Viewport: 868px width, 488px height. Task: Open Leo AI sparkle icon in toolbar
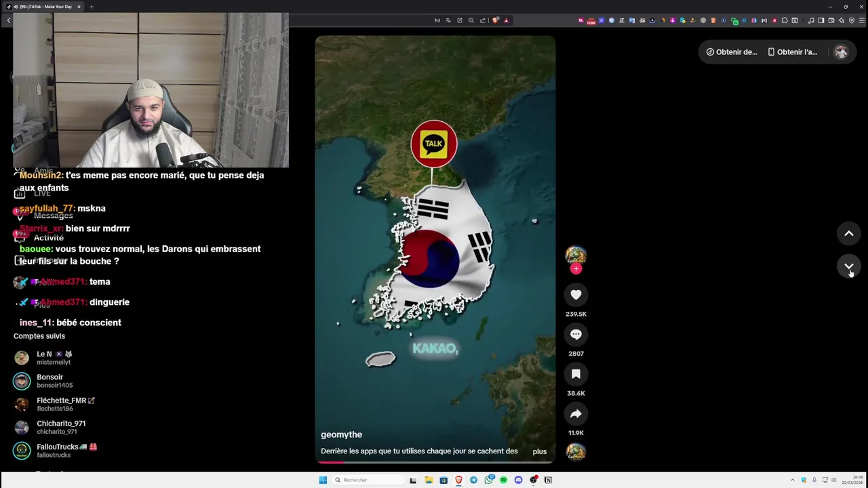842,20
